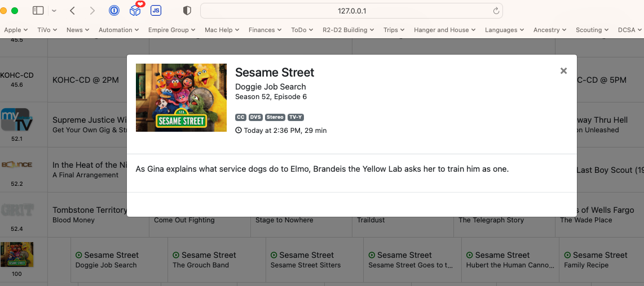Expand the sidebar options chevron
This screenshot has width=644, height=286.
[x=54, y=11]
